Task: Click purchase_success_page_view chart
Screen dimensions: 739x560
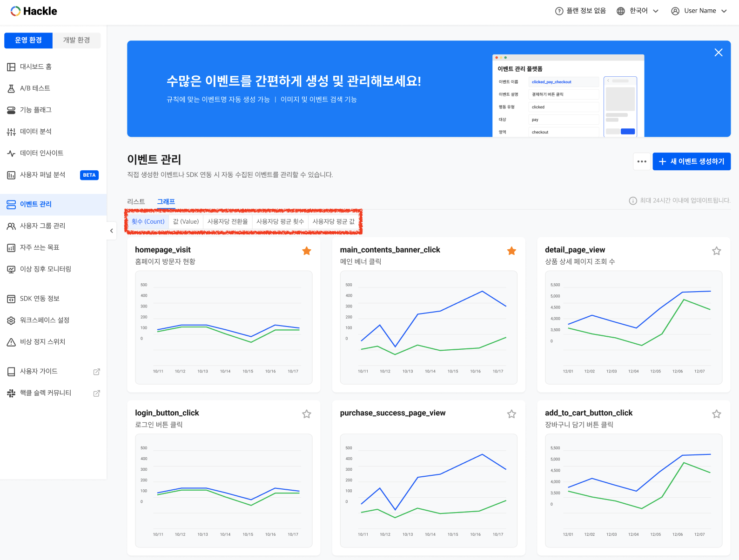Action: 429,491
